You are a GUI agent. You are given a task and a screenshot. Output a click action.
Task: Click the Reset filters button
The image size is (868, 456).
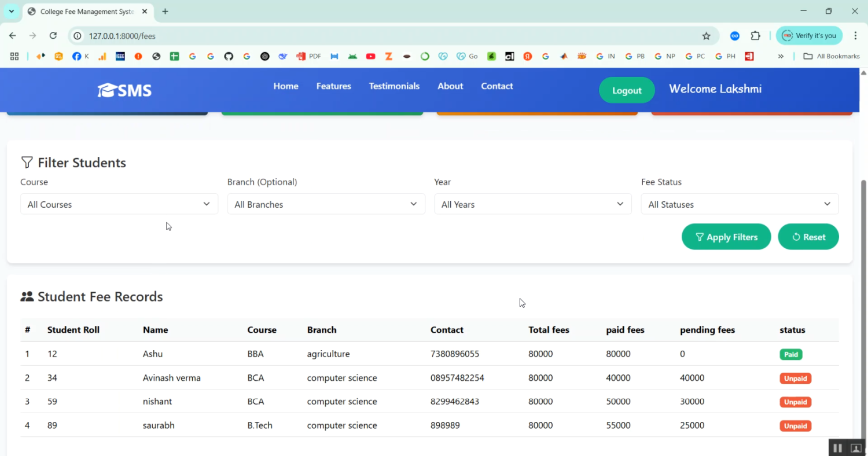[808, 237]
